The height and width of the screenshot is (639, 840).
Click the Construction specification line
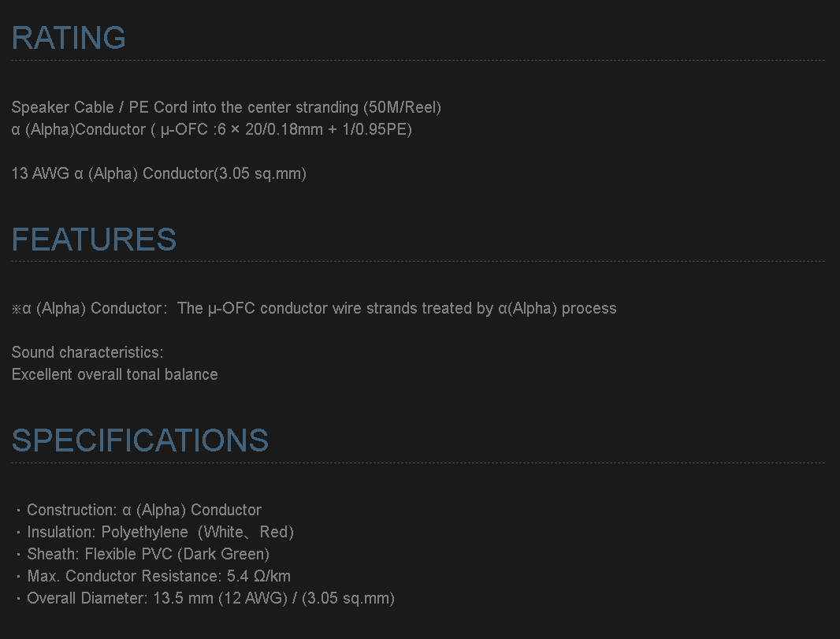(x=143, y=510)
